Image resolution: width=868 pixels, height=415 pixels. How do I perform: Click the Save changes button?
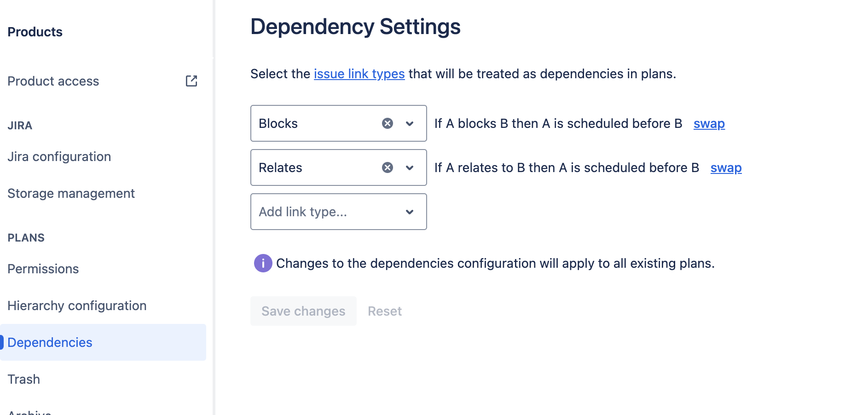(303, 311)
